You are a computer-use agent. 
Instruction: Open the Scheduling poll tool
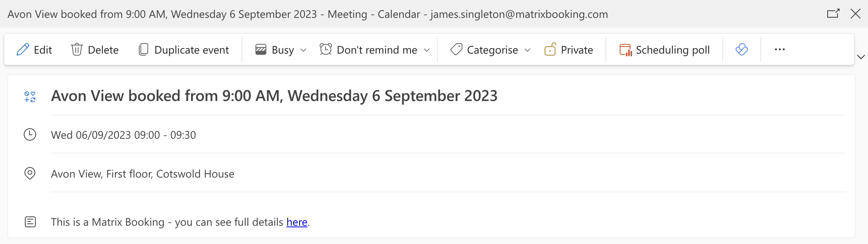coord(664,50)
